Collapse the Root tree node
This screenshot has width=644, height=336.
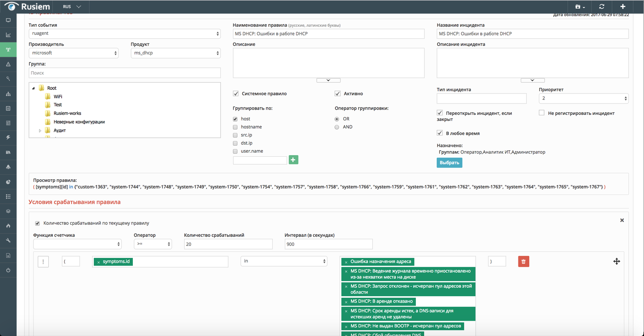33,88
